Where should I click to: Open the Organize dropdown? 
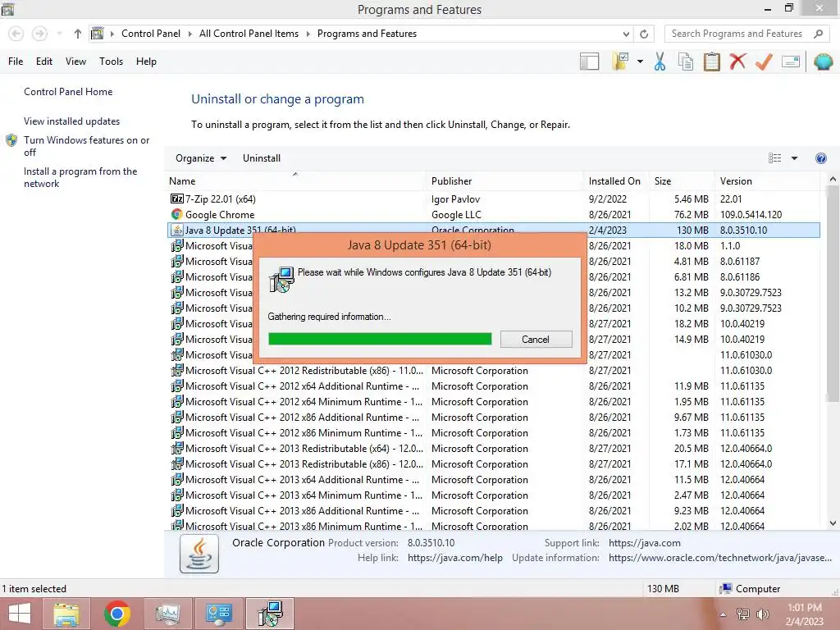tap(201, 158)
